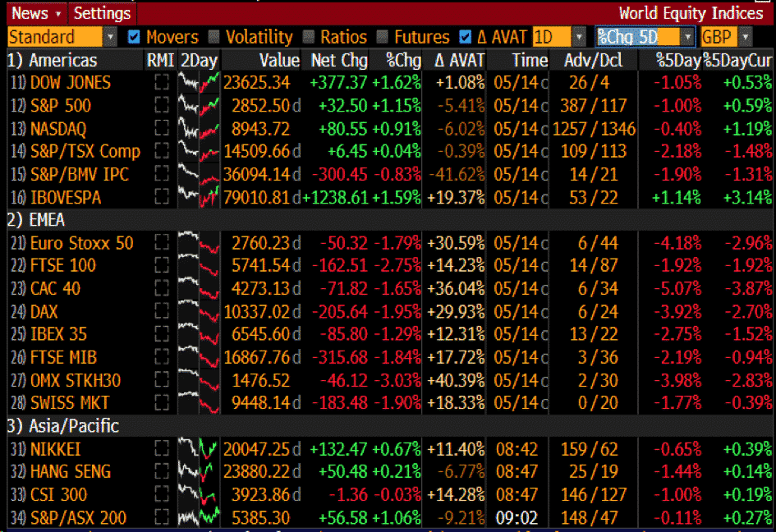Click the Adv/Dcl column header
This screenshot has width=776, height=532.
[594, 61]
